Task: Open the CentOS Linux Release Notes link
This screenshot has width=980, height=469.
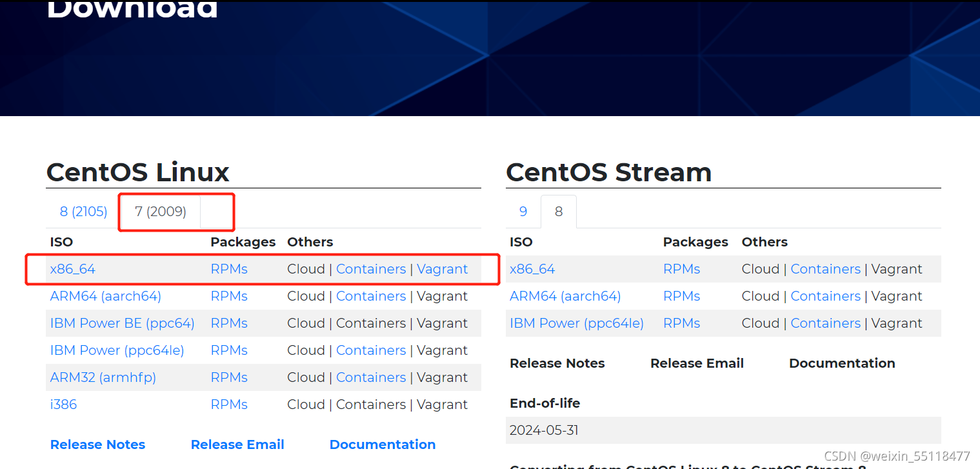Action: [x=97, y=444]
